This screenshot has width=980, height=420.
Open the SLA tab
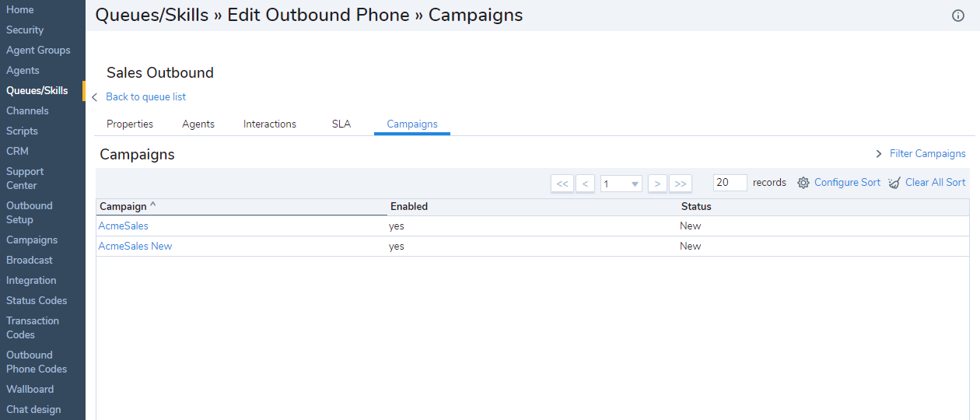(x=341, y=124)
